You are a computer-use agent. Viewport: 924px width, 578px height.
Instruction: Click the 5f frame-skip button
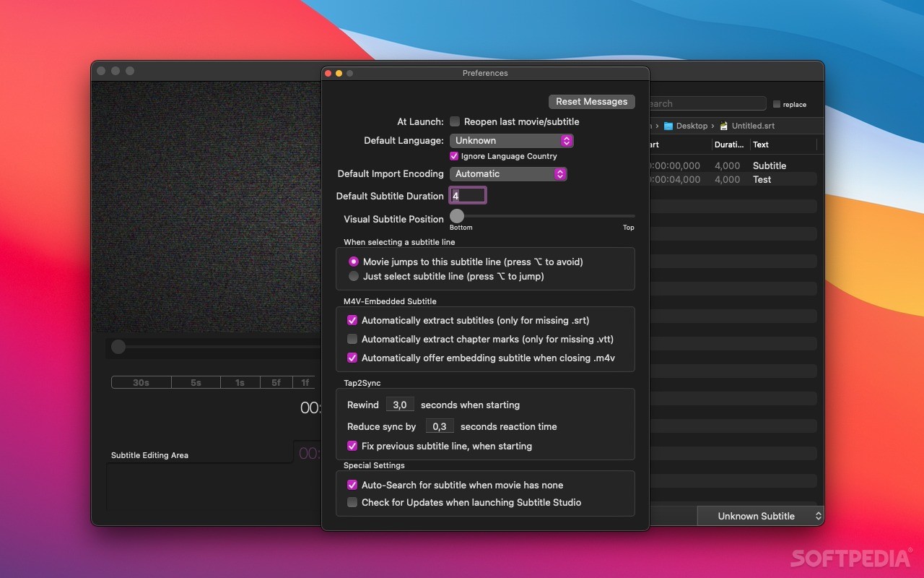point(275,382)
